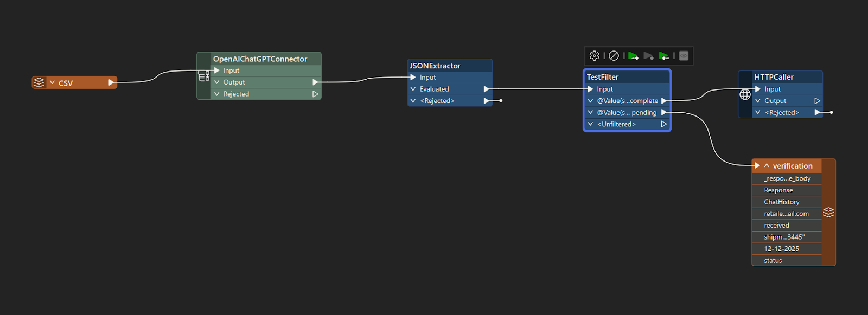Toggle the inspect eye icon in toolbar
Screen dimensions: 868x315
tap(684, 56)
